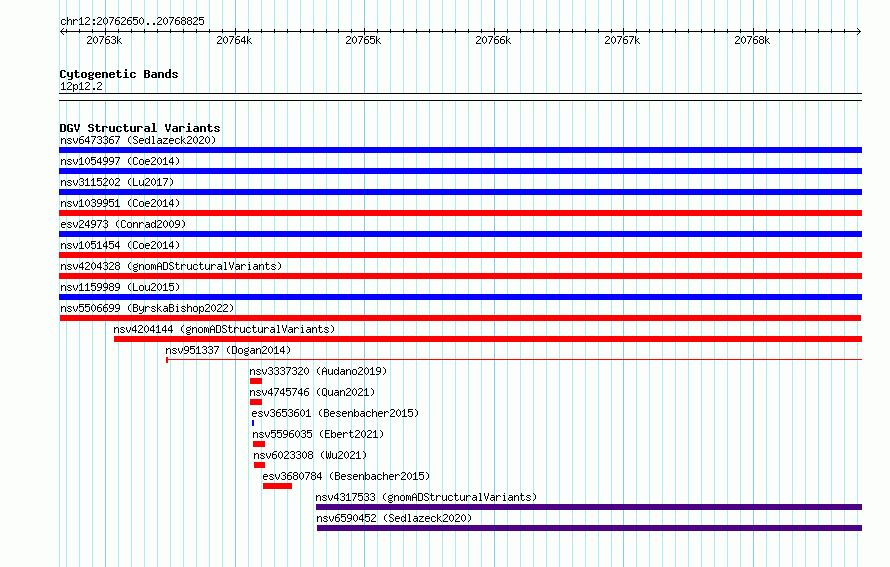890x567 pixels.
Task: Click the 20763k ruler label
Action: coord(104,40)
